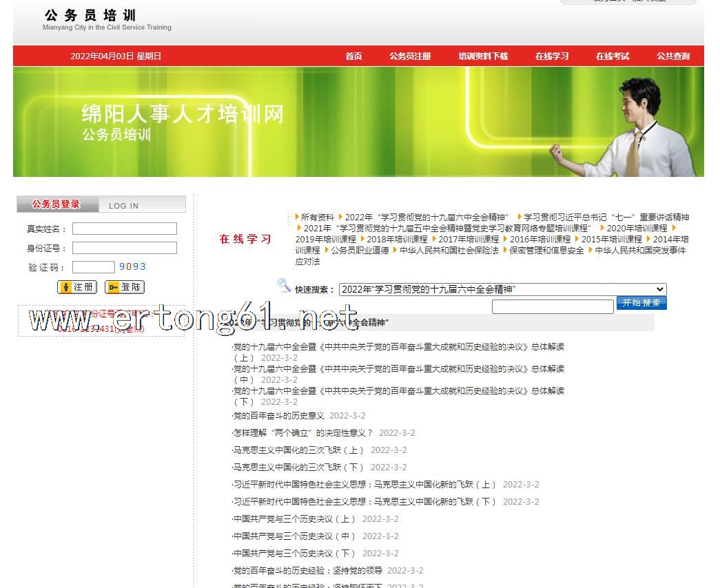720x588 pixels.
Task: Click the 注册 button with person icon
Action: coord(77,287)
